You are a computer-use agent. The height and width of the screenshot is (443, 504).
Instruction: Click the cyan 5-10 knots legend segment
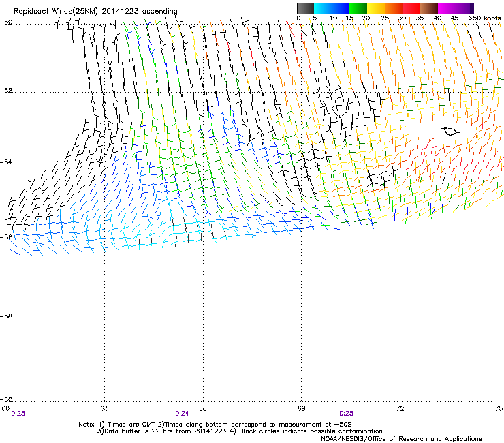click(x=323, y=8)
